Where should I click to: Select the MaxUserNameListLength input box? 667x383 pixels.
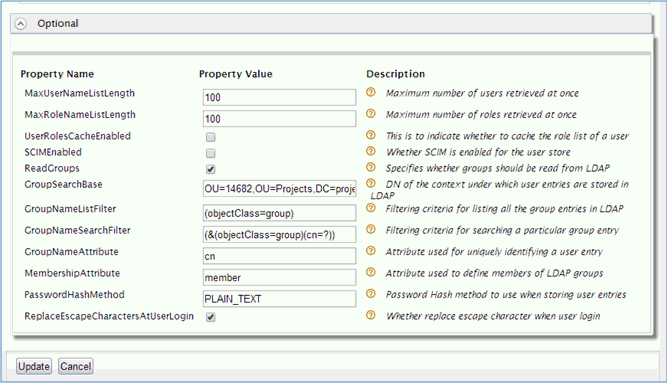click(x=279, y=97)
